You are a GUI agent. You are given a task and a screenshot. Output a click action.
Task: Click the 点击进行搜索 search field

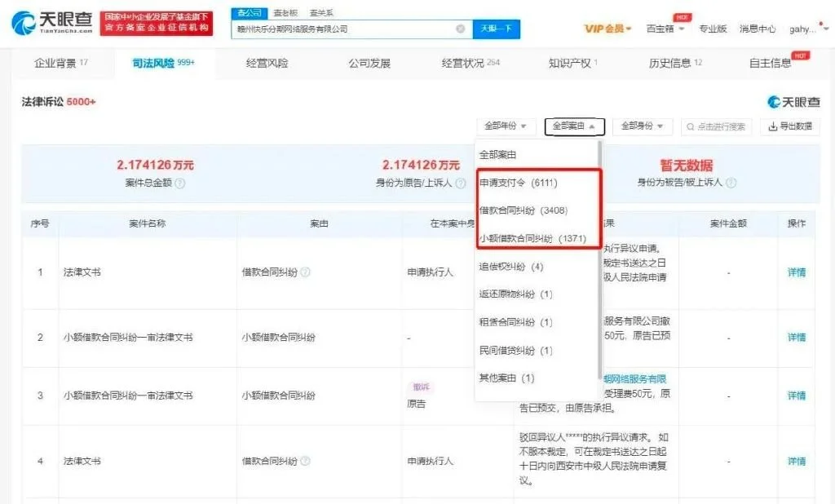(717, 126)
